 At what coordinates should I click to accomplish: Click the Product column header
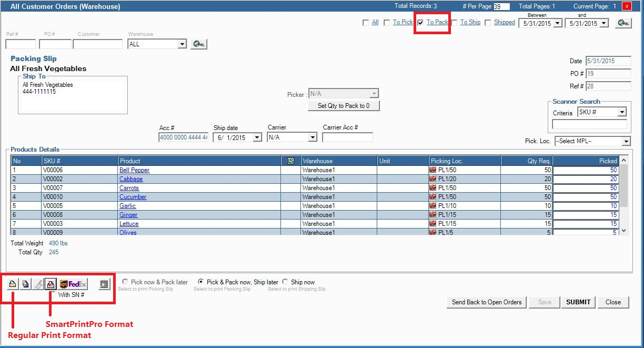(199, 161)
